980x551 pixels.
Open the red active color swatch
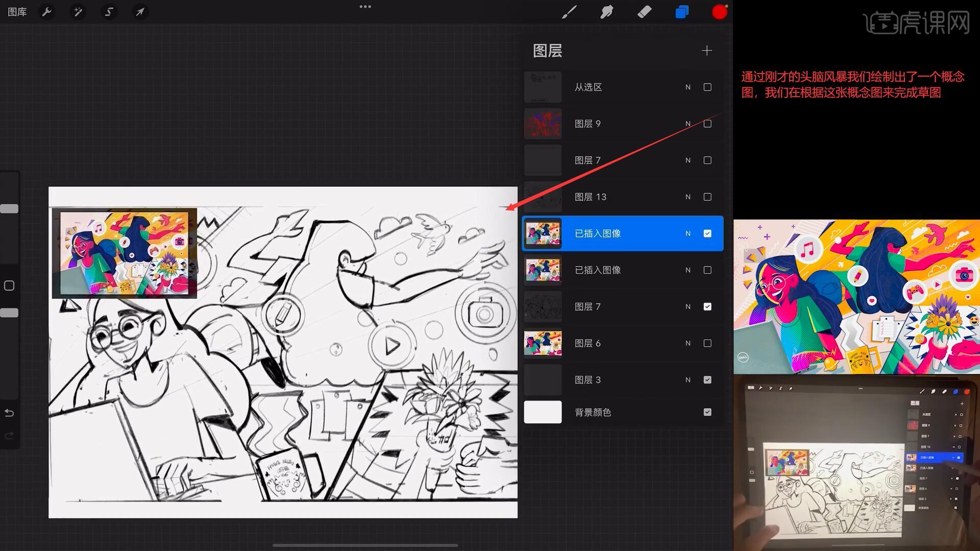[719, 12]
